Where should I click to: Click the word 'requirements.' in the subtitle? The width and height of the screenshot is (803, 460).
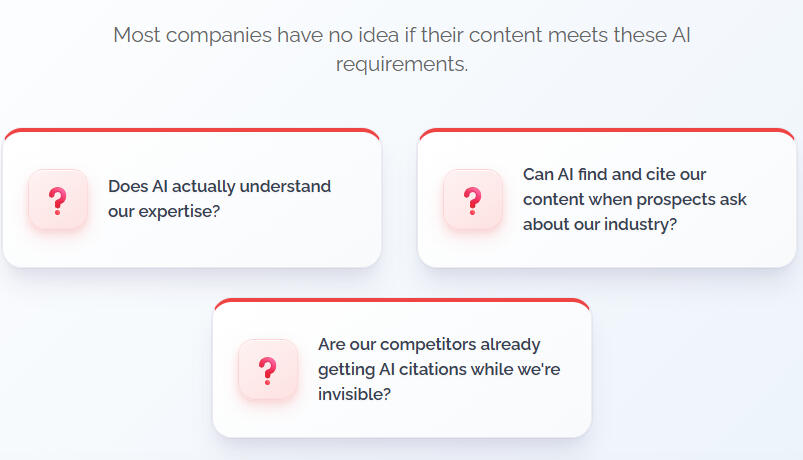[401, 64]
